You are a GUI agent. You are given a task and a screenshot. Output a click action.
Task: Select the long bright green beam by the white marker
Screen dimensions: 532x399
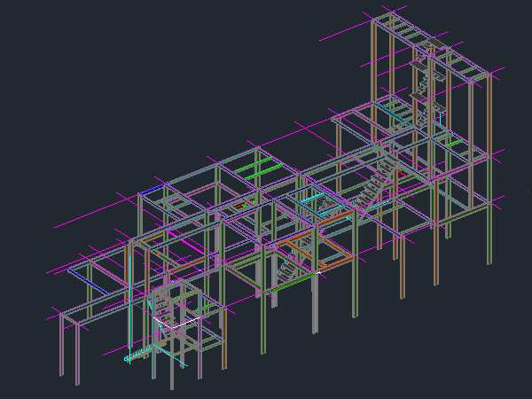click(293, 282)
